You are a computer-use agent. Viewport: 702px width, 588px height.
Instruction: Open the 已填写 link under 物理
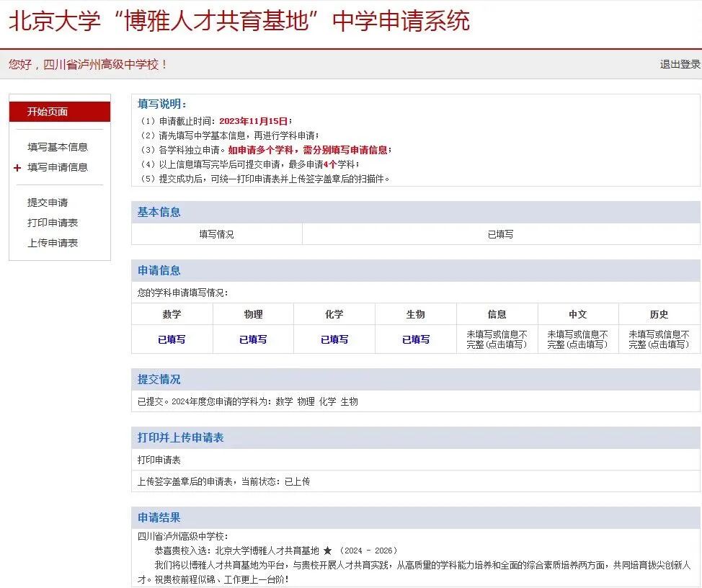pyautogui.click(x=253, y=339)
